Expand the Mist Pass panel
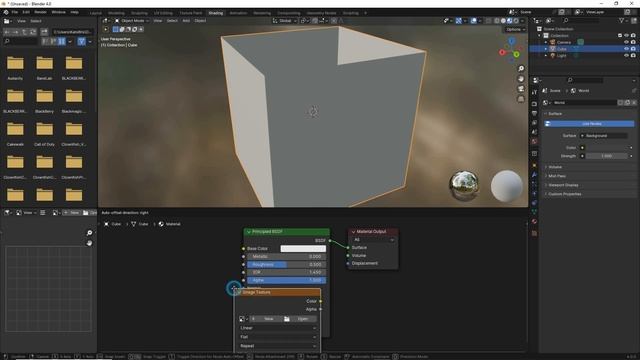The width and height of the screenshot is (640, 360). click(557, 176)
